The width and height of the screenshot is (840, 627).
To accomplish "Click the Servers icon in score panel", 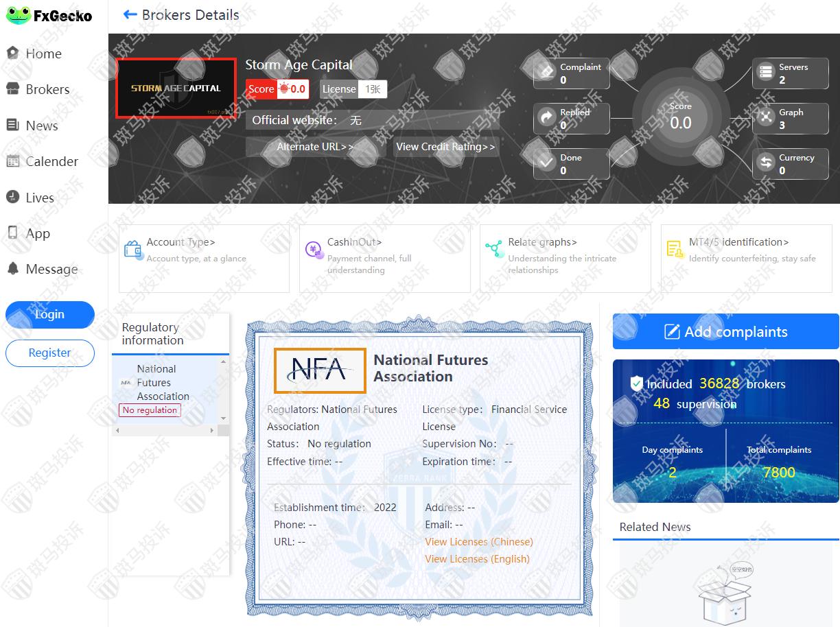I will [765, 73].
